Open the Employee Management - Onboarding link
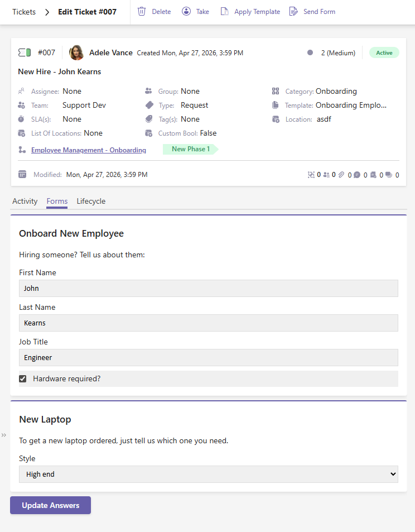This screenshot has width=415, height=532. point(89,150)
